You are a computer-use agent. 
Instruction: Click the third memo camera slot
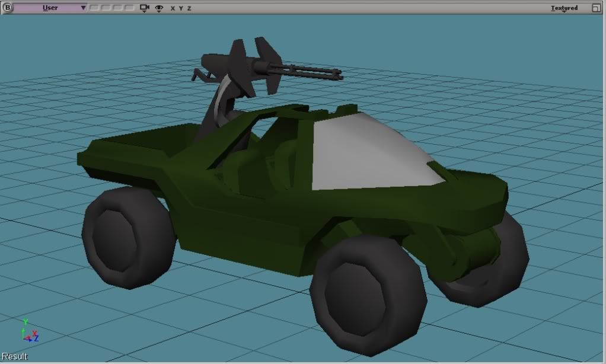coord(117,7)
